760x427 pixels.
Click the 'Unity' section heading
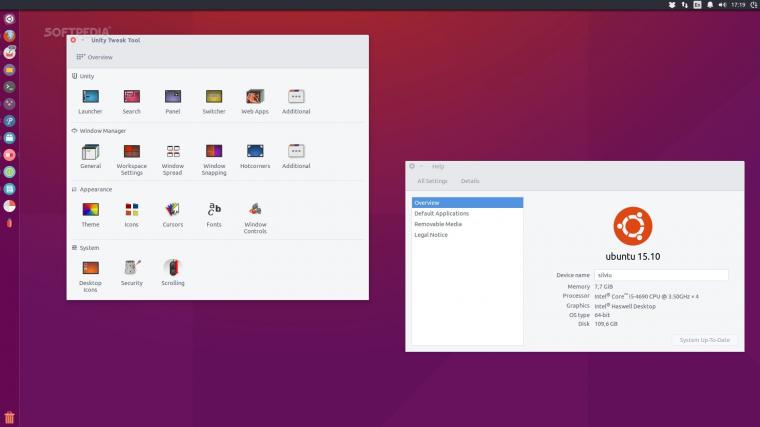point(87,76)
